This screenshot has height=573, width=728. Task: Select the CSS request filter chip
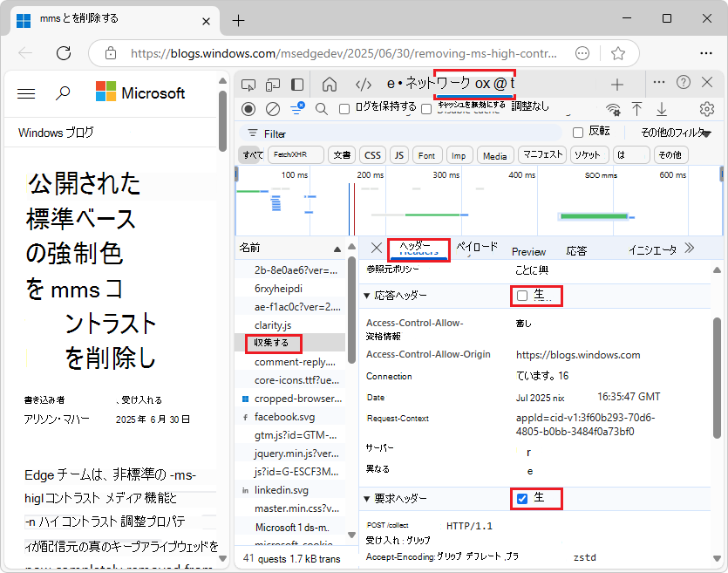[x=372, y=154]
